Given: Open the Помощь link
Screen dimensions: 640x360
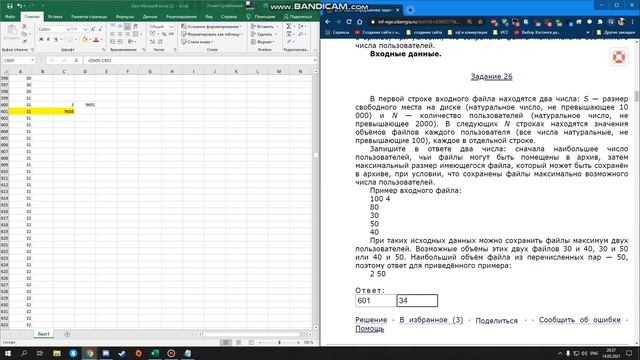Looking at the screenshot, I should pos(369,329).
